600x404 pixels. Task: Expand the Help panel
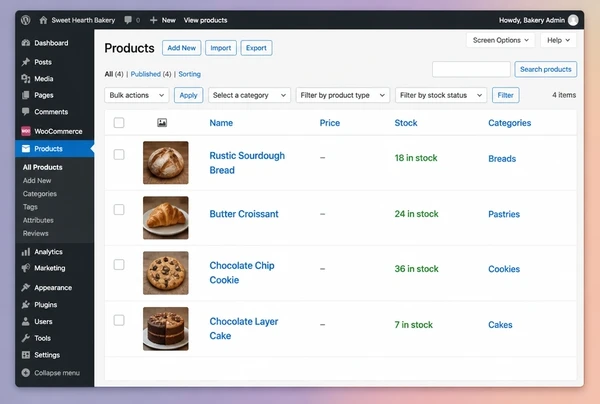pos(558,40)
